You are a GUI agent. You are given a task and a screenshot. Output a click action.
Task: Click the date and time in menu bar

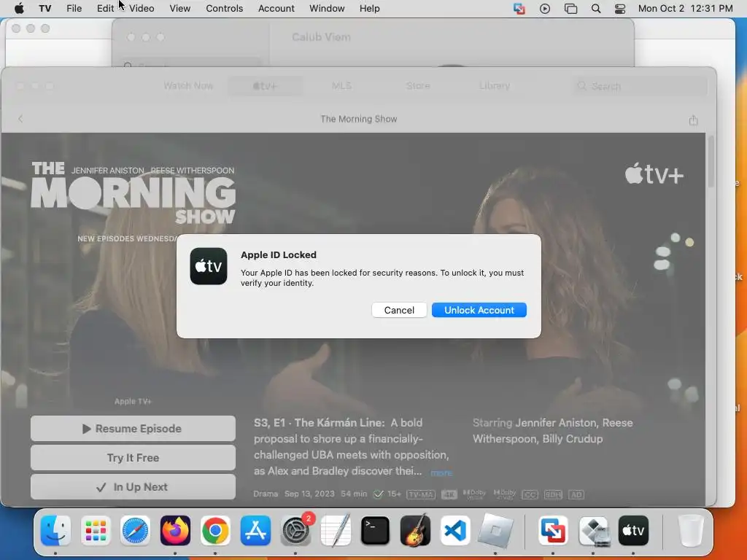[685, 9]
